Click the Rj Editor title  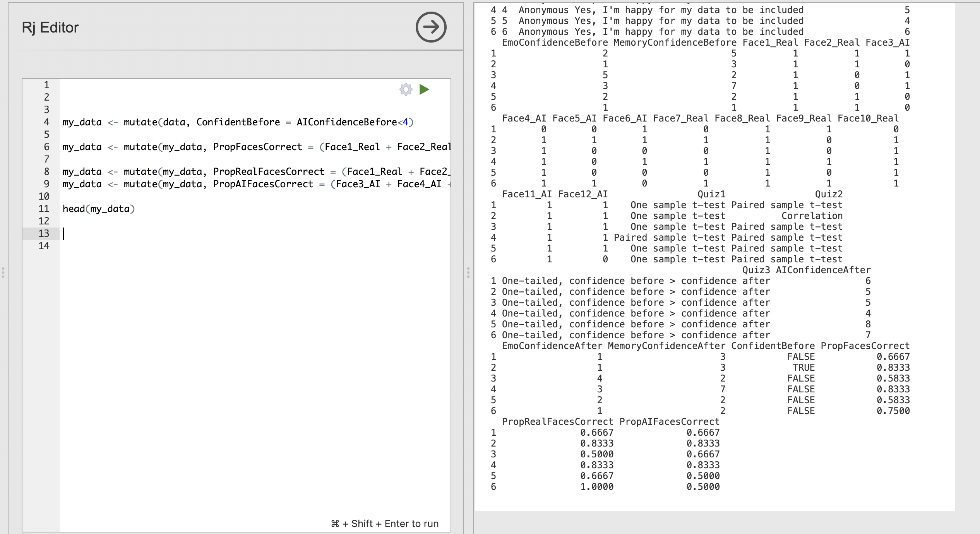click(50, 27)
